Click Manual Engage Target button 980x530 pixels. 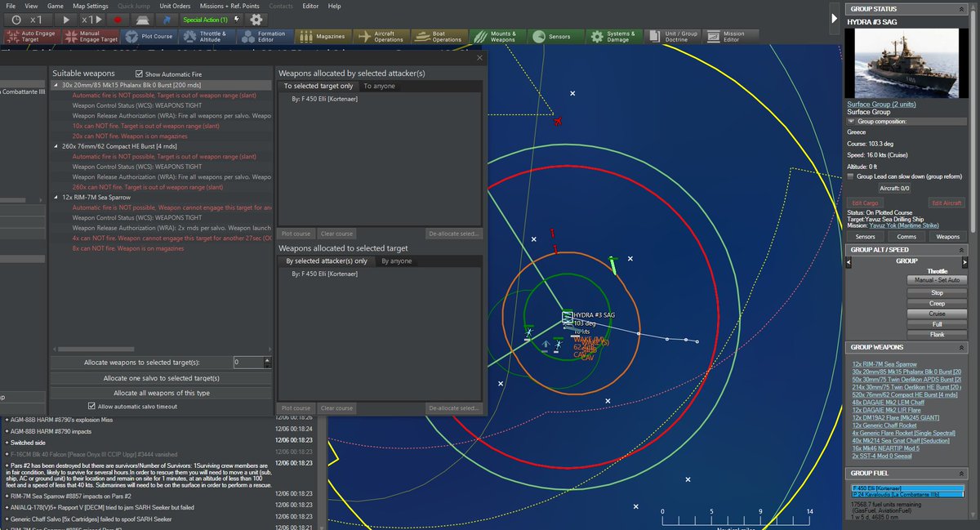(90, 37)
